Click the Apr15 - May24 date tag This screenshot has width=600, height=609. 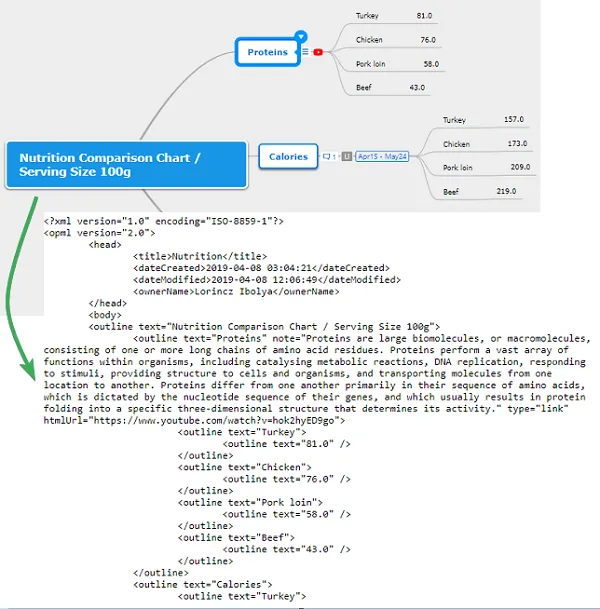pyautogui.click(x=382, y=156)
